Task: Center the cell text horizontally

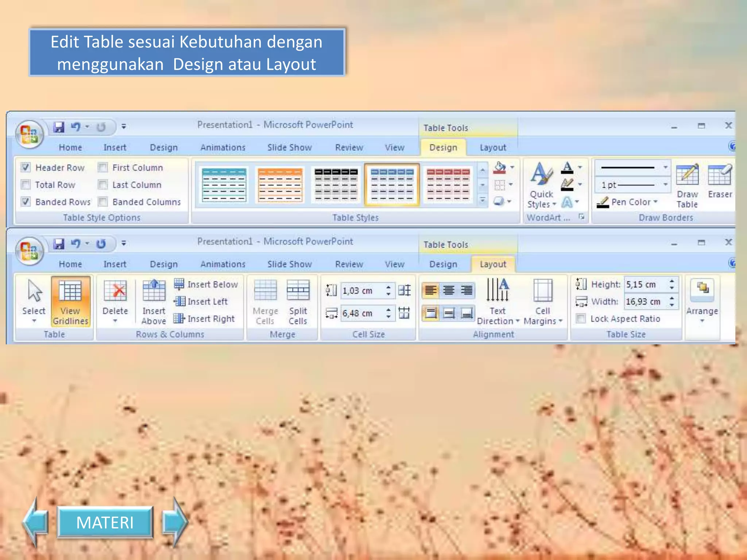Action: 449,291
